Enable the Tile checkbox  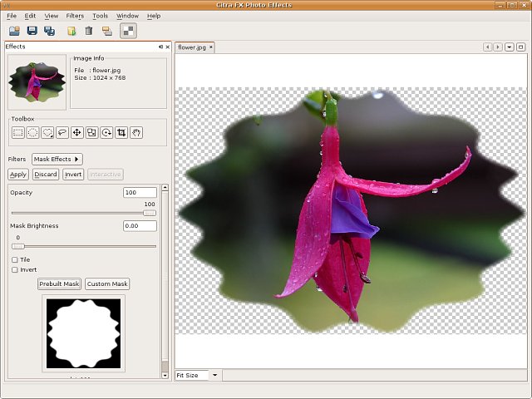coord(14,259)
